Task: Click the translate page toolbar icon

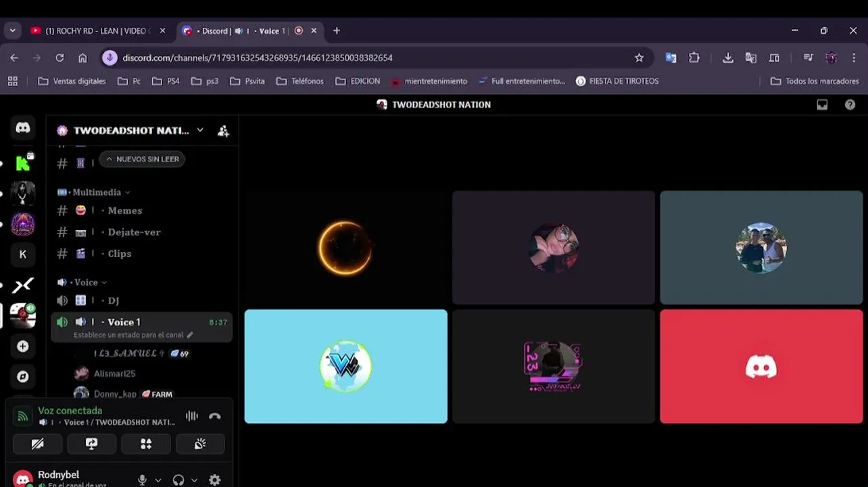Action: click(751, 58)
